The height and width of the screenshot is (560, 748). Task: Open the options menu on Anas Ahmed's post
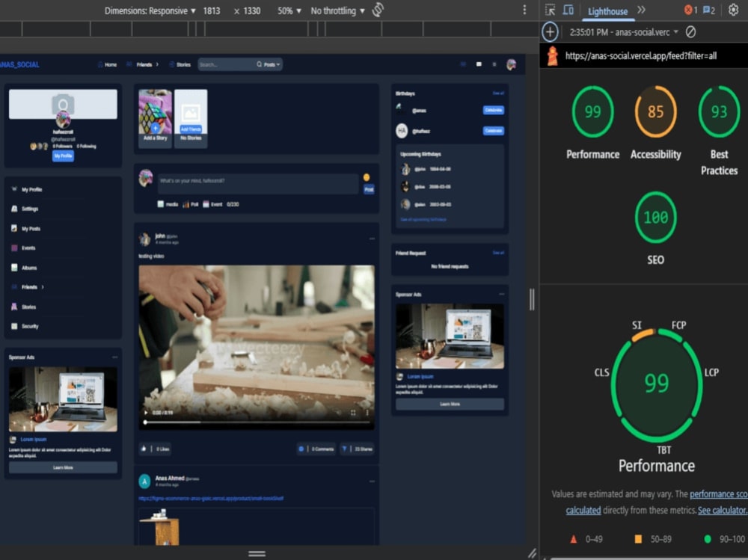point(372,481)
